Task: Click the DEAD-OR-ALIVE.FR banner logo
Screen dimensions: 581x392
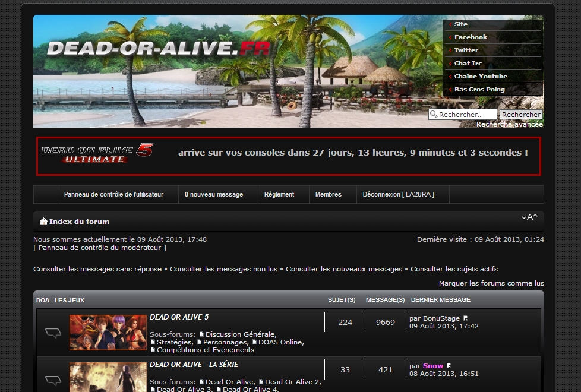Action: (159, 49)
